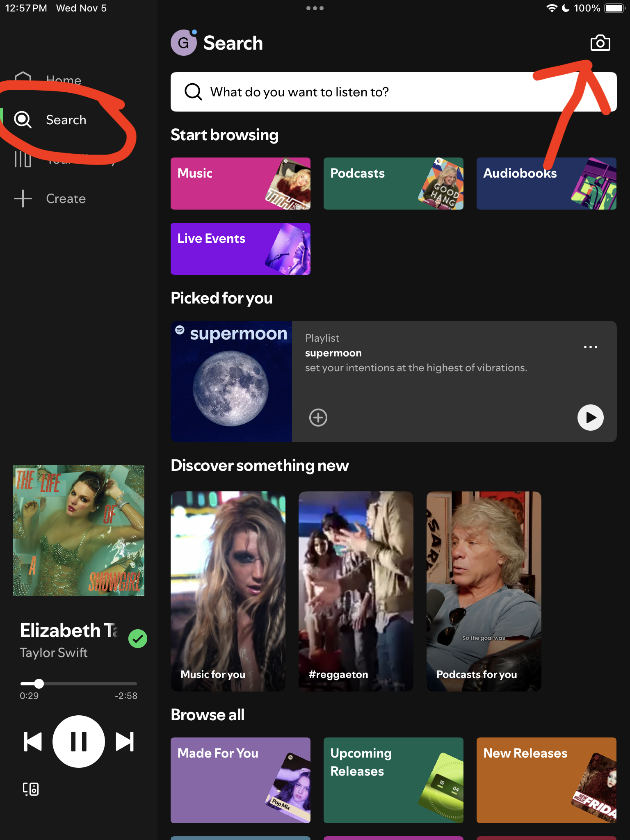The width and height of the screenshot is (630, 840).
Task: Tap the three-dot multitasking indicator
Action: [315, 8]
